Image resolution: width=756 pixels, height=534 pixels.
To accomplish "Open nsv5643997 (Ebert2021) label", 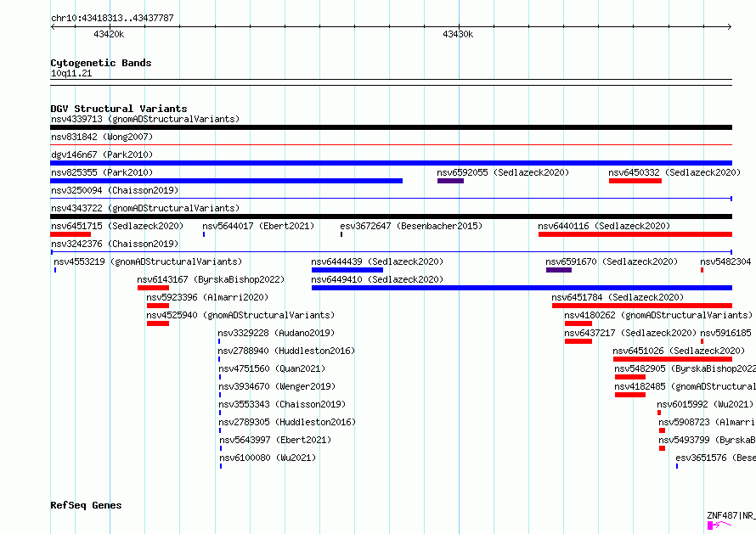I will click(275, 440).
